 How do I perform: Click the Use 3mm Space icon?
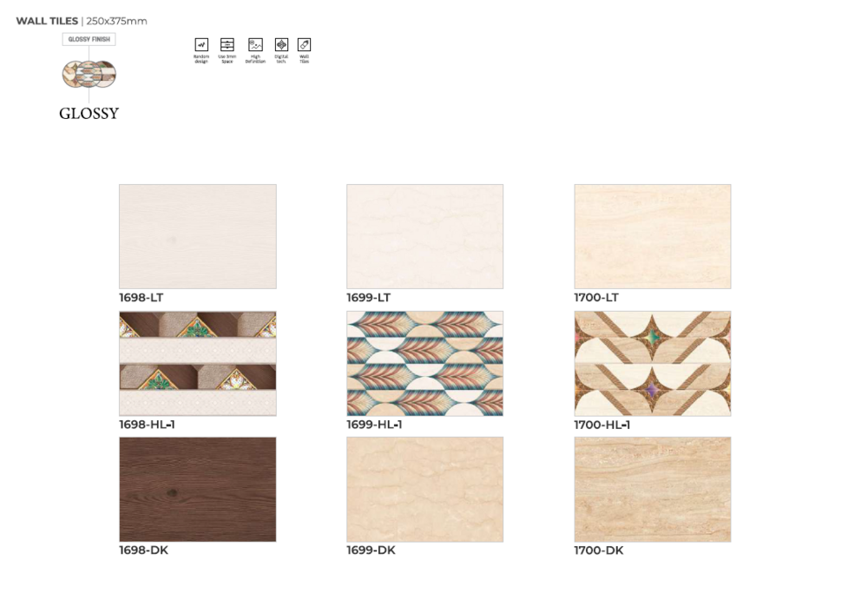[227, 45]
